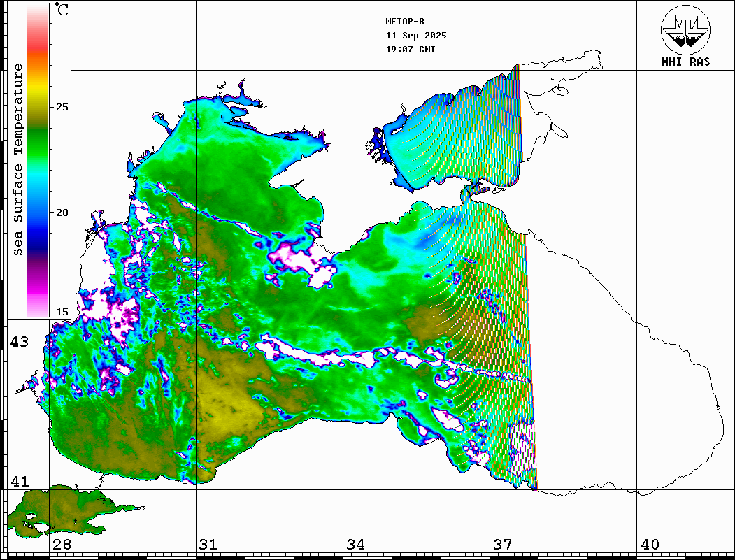Viewport: 735px width, 560px height.
Task: Click the MHI RAS text label
Action: pyautogui.click(x=685, y=62)
